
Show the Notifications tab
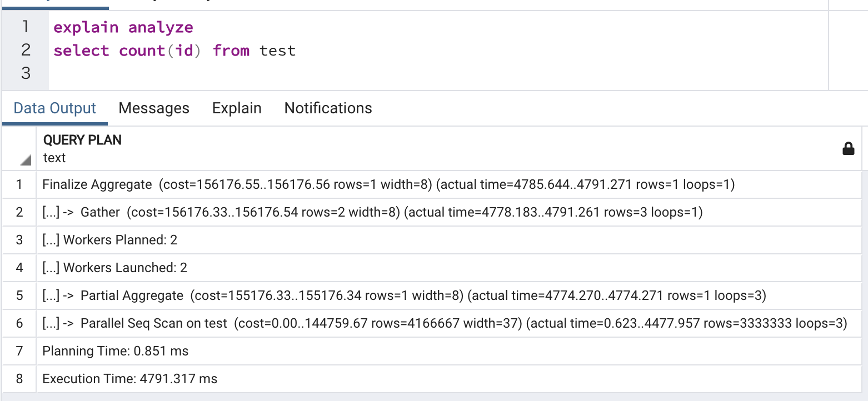click(x=328, y=108)
